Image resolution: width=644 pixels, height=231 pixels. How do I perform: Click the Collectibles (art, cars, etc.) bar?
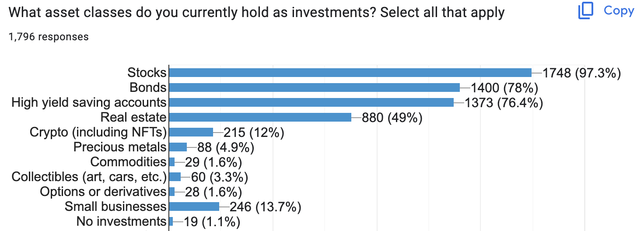pyautogui.click(x=175, y=177)
